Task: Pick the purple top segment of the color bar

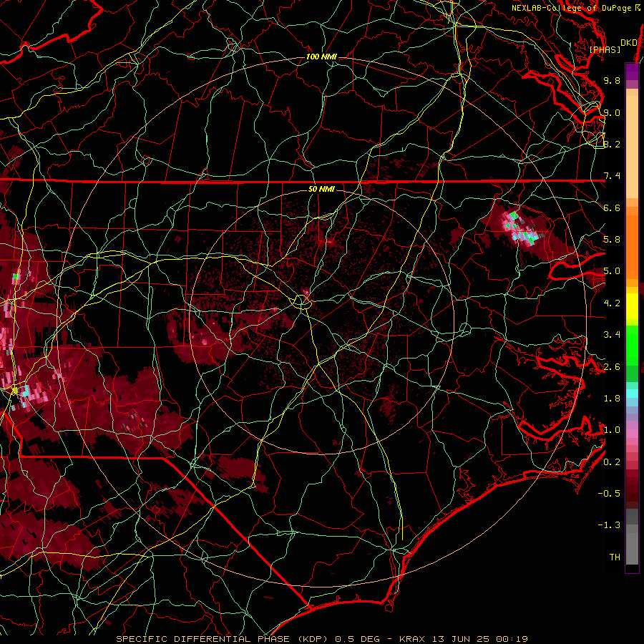Action: pos(632,72)
